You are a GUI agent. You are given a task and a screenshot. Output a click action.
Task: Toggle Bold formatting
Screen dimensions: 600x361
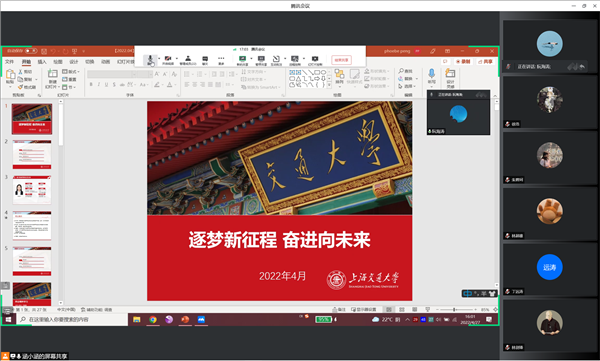point(91,85)
